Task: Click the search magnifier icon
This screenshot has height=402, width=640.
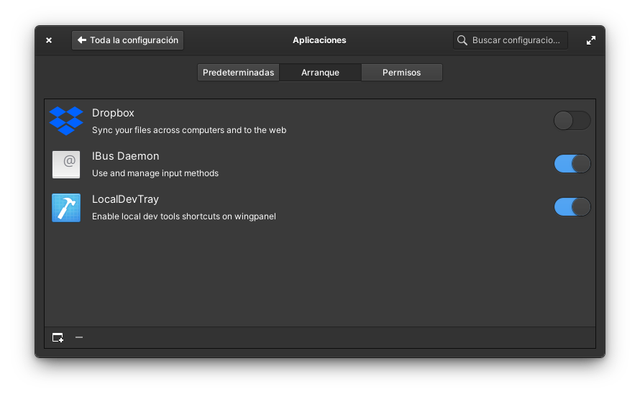Action: 462,40
